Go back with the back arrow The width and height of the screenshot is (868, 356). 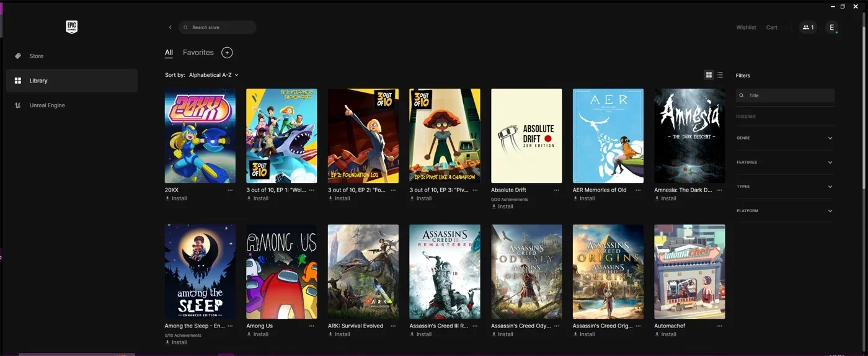coord(170,27)
